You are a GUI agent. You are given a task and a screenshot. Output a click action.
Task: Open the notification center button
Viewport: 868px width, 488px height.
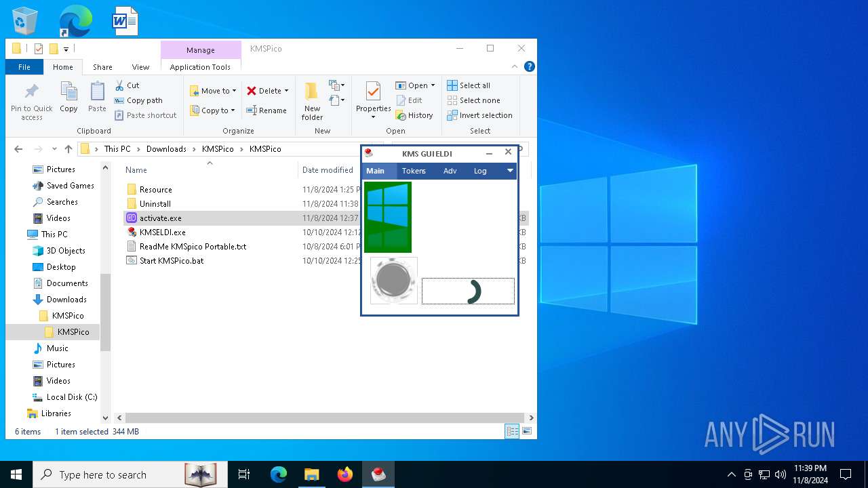[846, 474]
